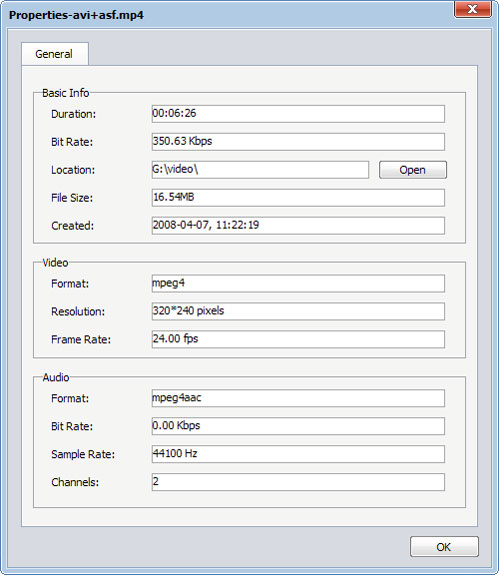500x576 pixels.
Task: Click the File Size field 16.54MB
Action: point(298,198)
